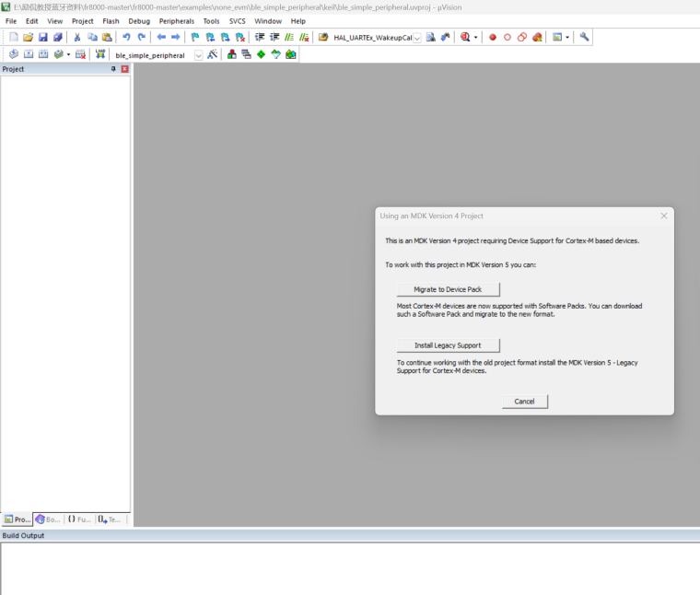
Task: Open a file with the folder icon
Action: coord(28,37)
